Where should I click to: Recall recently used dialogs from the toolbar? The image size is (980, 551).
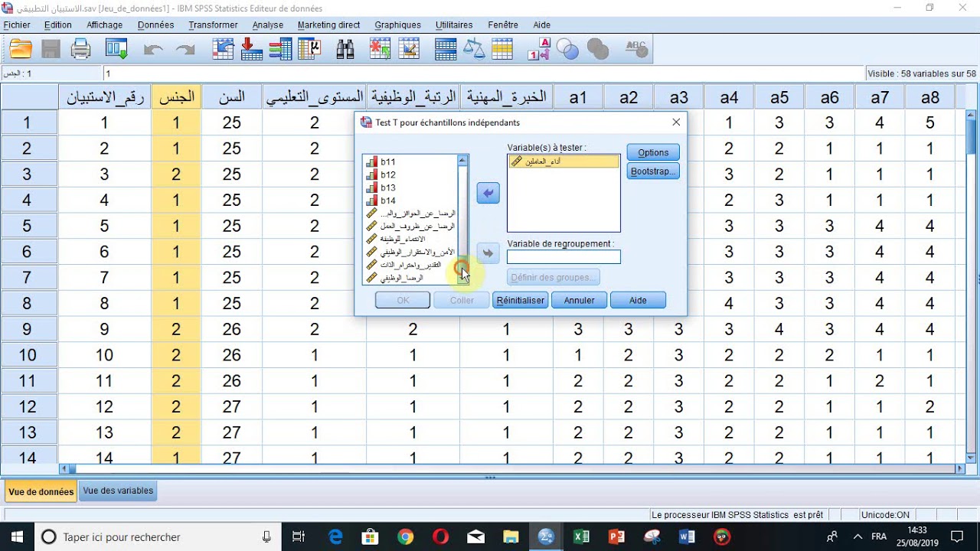116,50
